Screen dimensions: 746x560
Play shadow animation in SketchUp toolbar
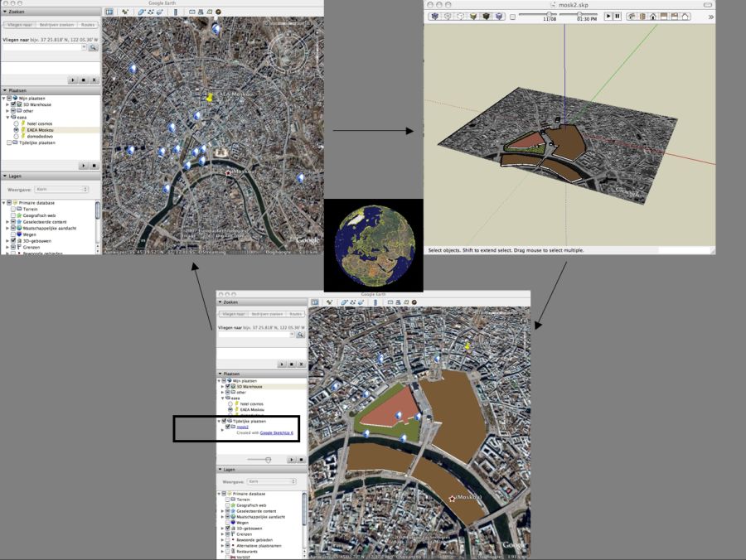point(608,17)
